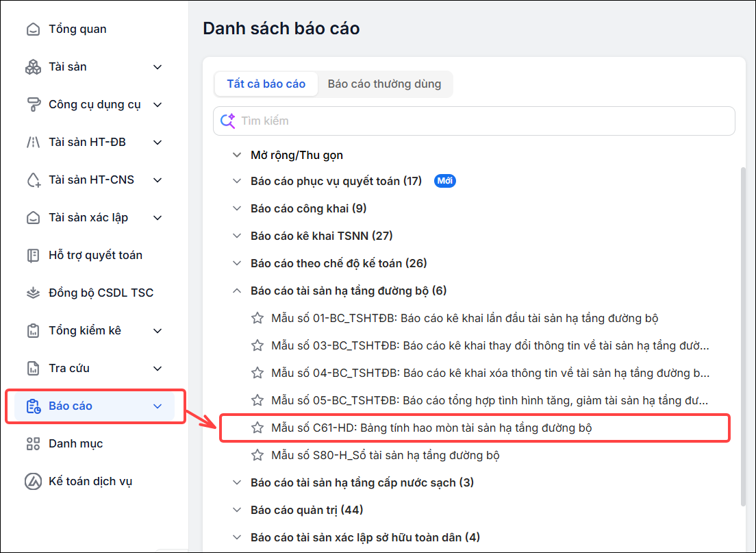
Task: Star the Mẫu số 03-BC_TSHTĐB report
Action: [257, 345]
